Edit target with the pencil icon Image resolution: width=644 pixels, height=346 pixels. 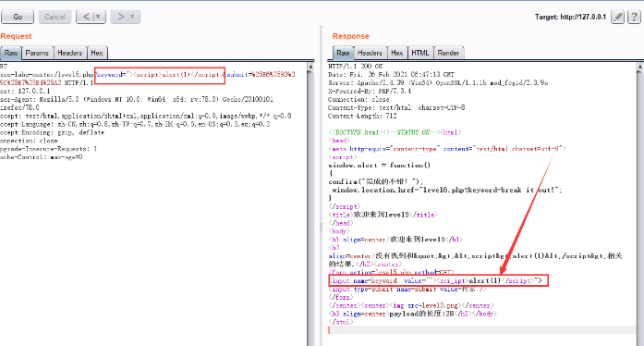[x=618, y=17]
